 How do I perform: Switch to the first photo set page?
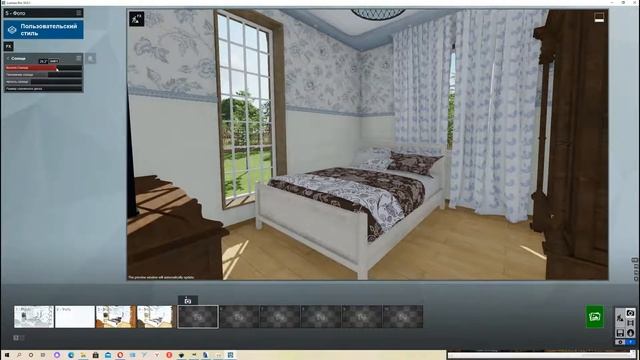click(x=16, y=338)
